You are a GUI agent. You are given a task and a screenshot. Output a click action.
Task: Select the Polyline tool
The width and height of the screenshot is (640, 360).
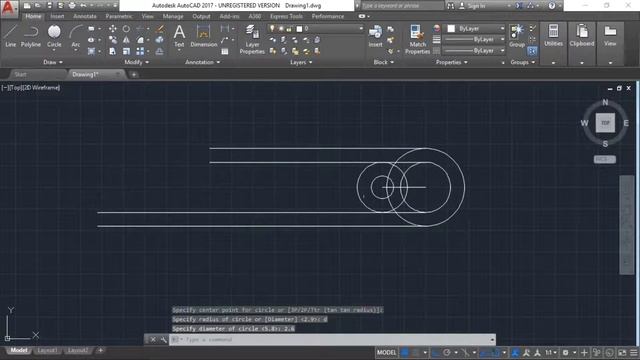click(31, 36)
